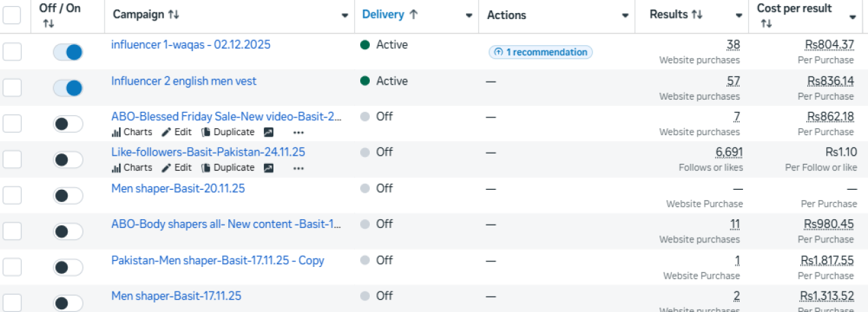Open the Results column dropdown arrow
The image size is (868, 312).
(739, 16)
